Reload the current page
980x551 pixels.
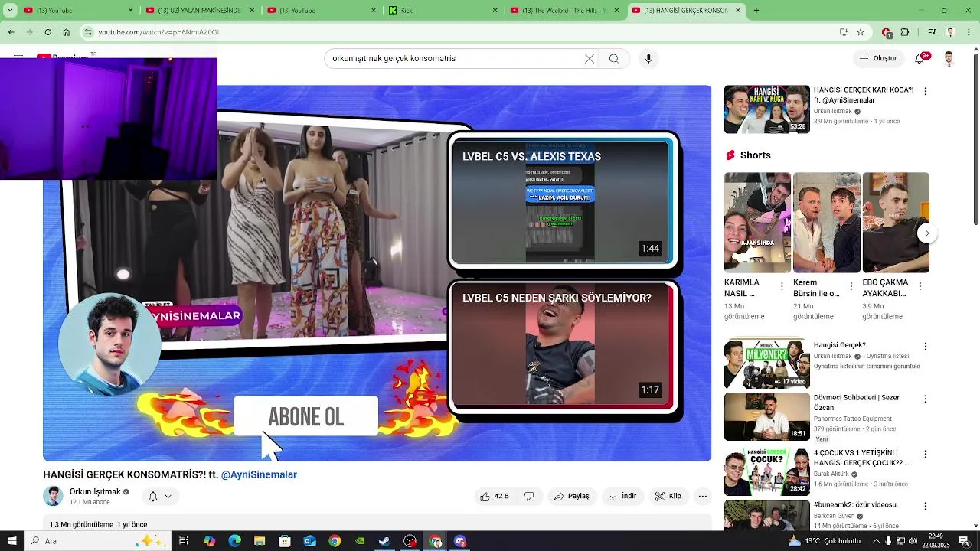pos(47,32)
